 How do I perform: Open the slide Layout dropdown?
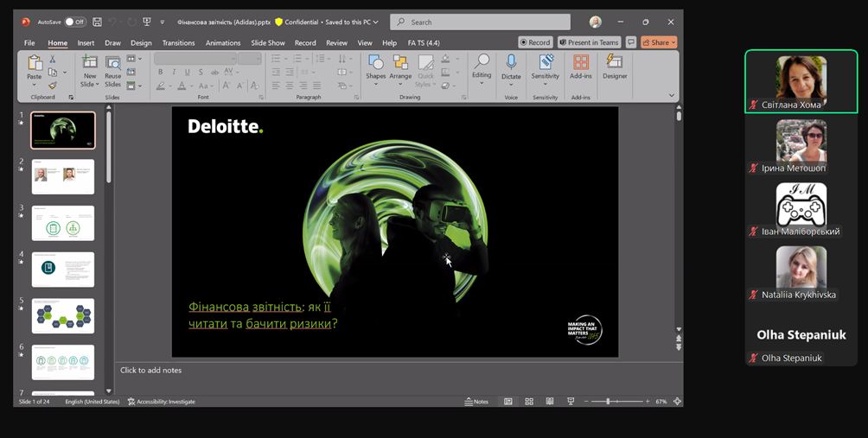pos(134,59)
